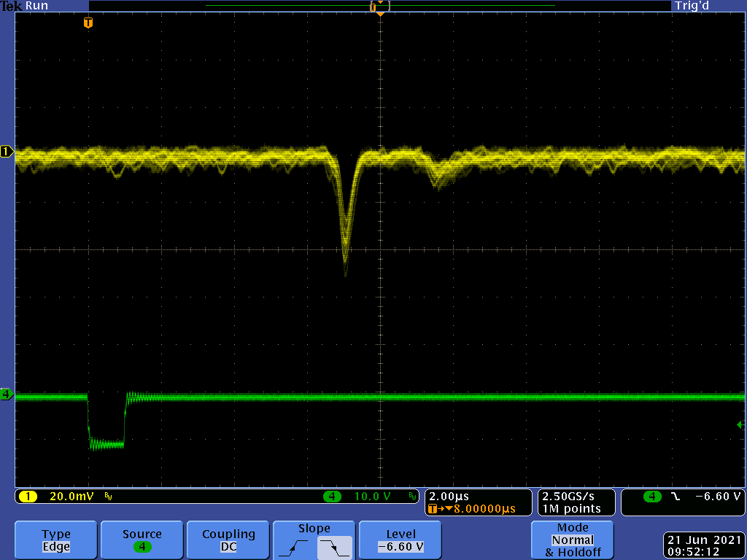Open the trigger Type Edge menu
Screen dimensions: 747x560
56,540
